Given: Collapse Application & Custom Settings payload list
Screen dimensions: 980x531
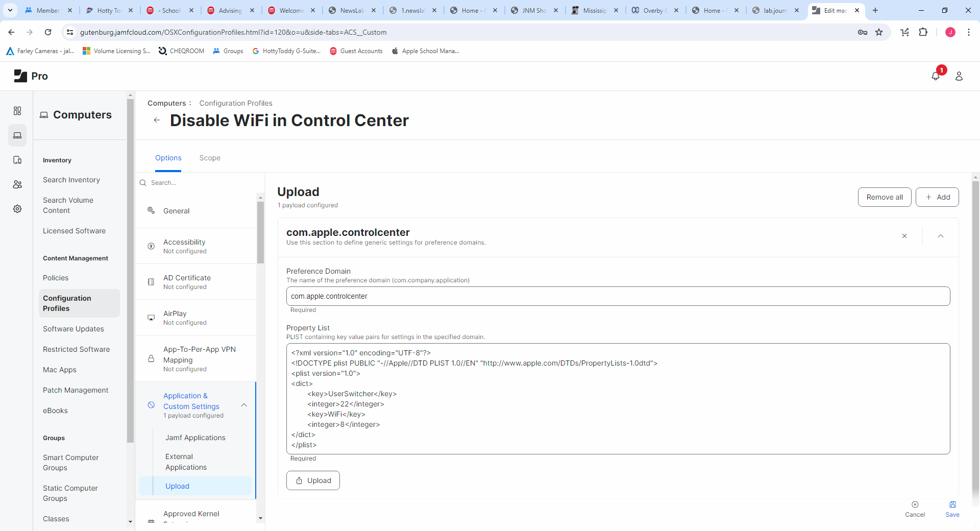Looking at the screenshot, I should click(244, 405).
